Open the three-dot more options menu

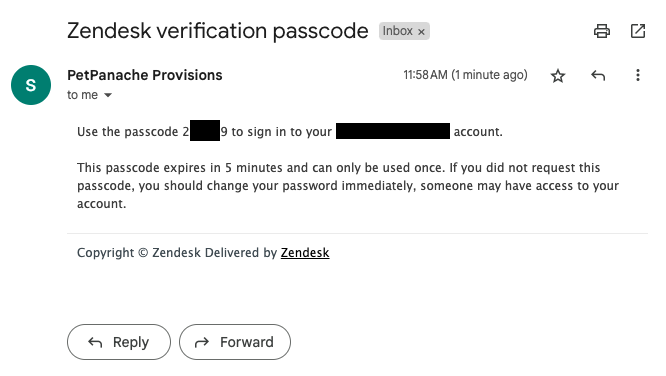tap(638, 75)
